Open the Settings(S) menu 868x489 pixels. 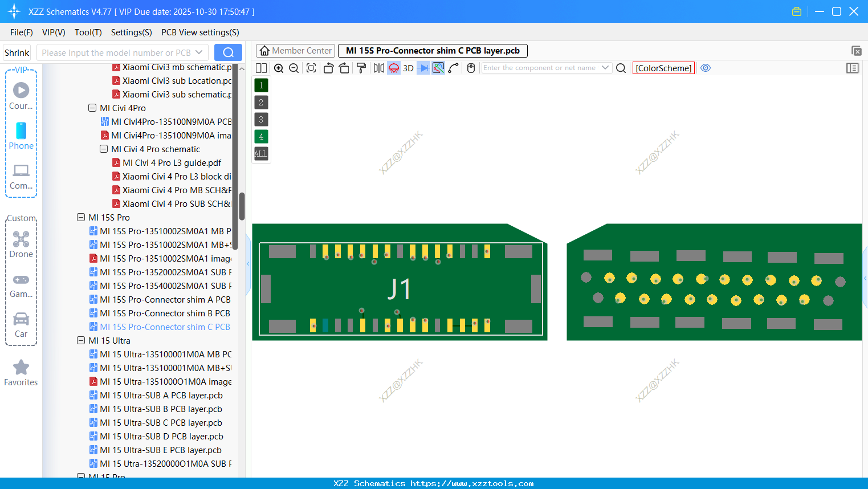[131, 32]
